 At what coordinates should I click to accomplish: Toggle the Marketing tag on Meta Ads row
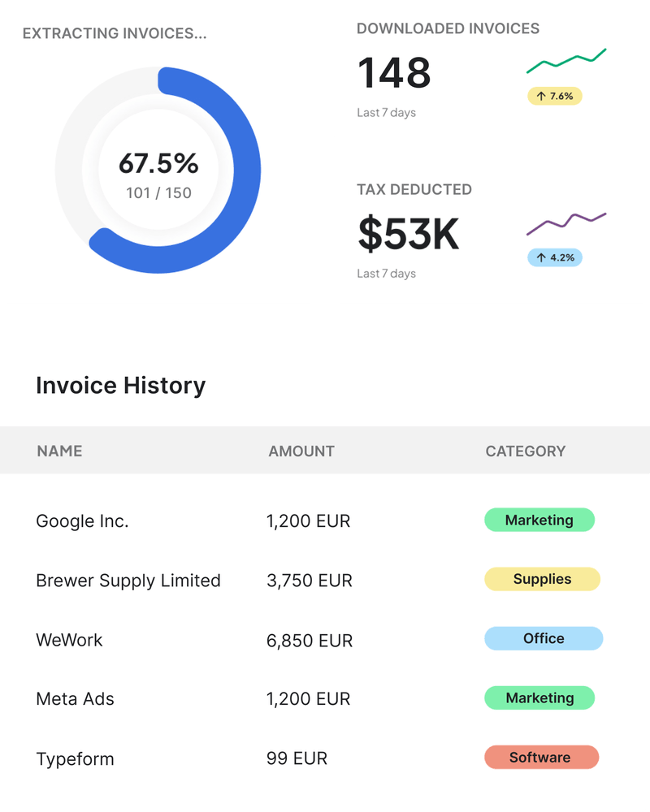tap(539, 698)
